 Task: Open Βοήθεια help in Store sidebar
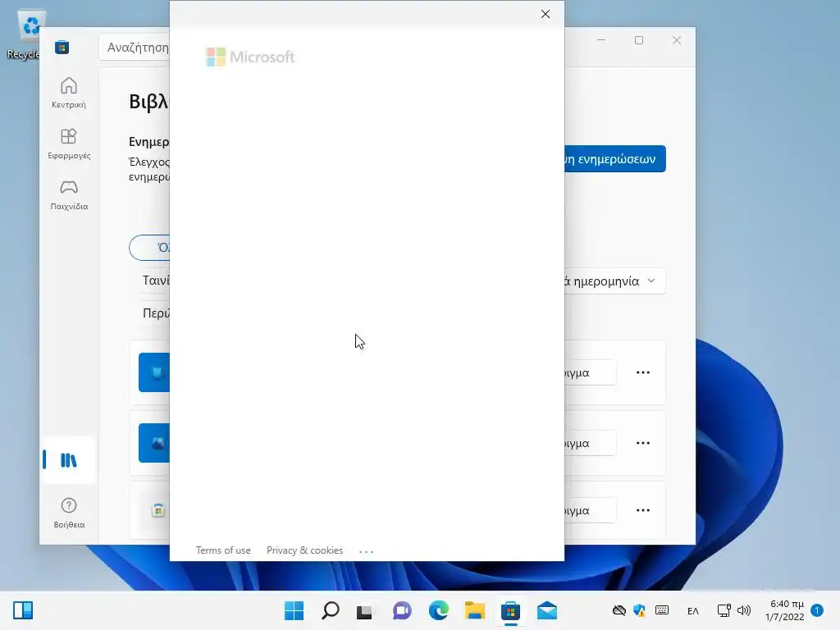point(69,513)
